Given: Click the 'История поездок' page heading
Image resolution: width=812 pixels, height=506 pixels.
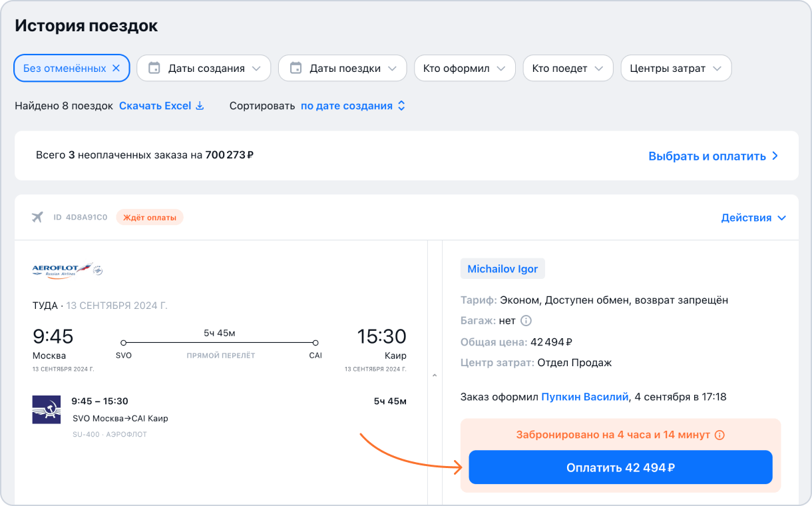Looking at the screenshot, I should tap(87, 26).
